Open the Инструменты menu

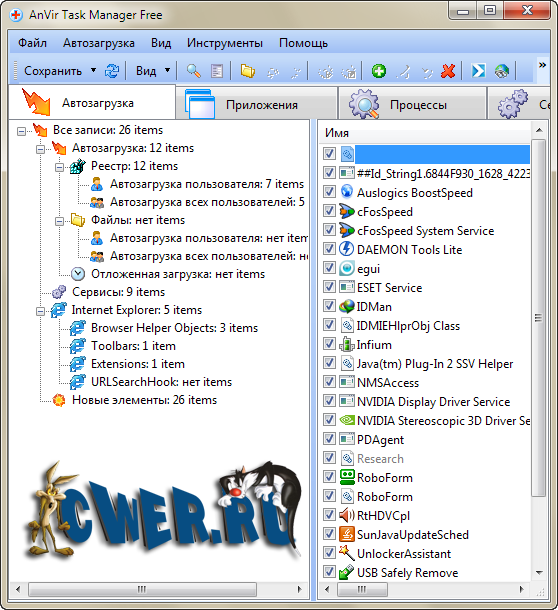[225, 43]
